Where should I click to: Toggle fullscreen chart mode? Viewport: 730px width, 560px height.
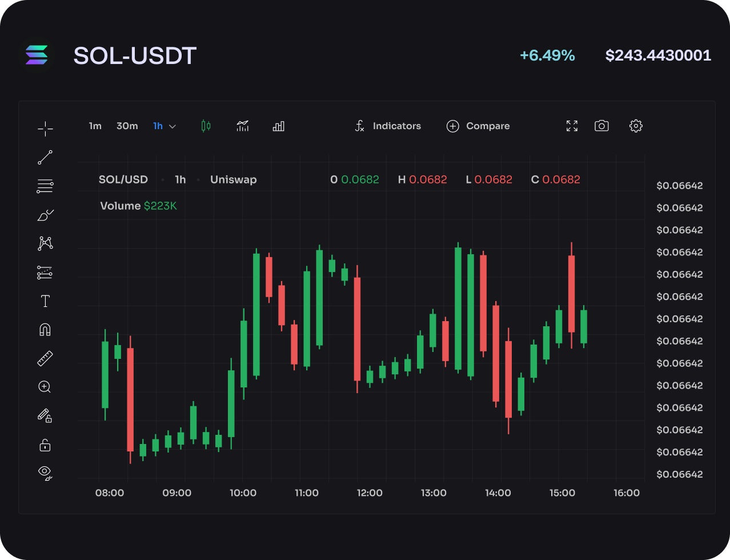point(572,126)
